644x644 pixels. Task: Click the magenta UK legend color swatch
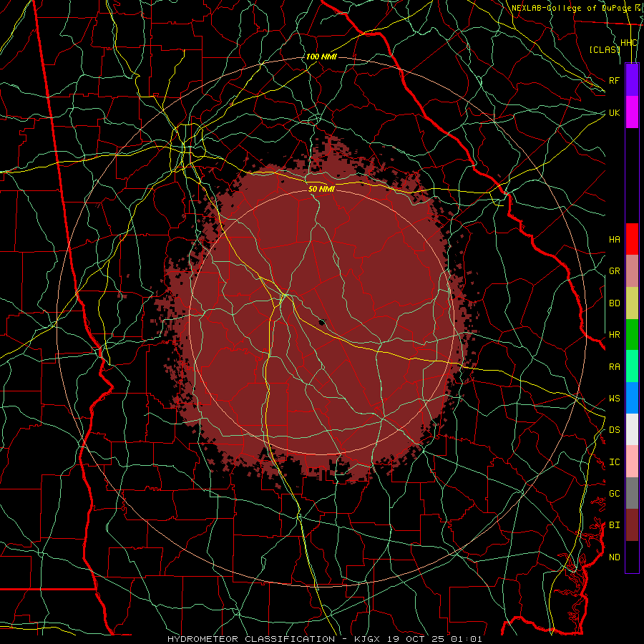632,112
